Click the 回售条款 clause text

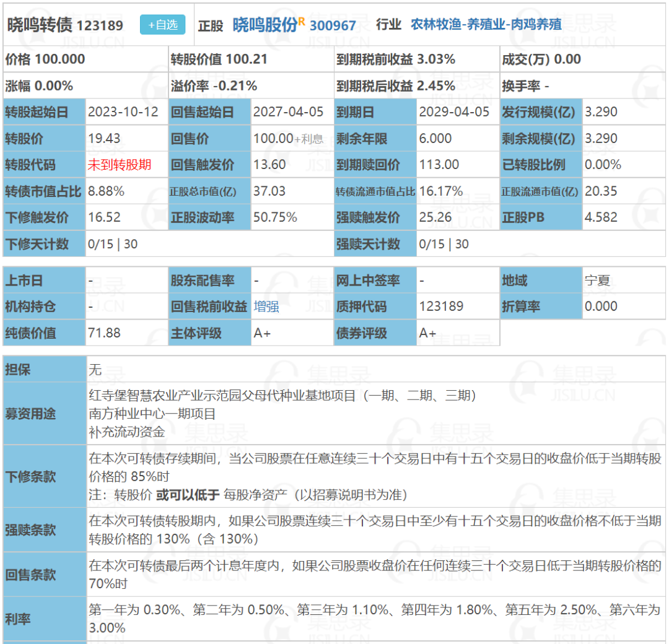click(375, 575)
